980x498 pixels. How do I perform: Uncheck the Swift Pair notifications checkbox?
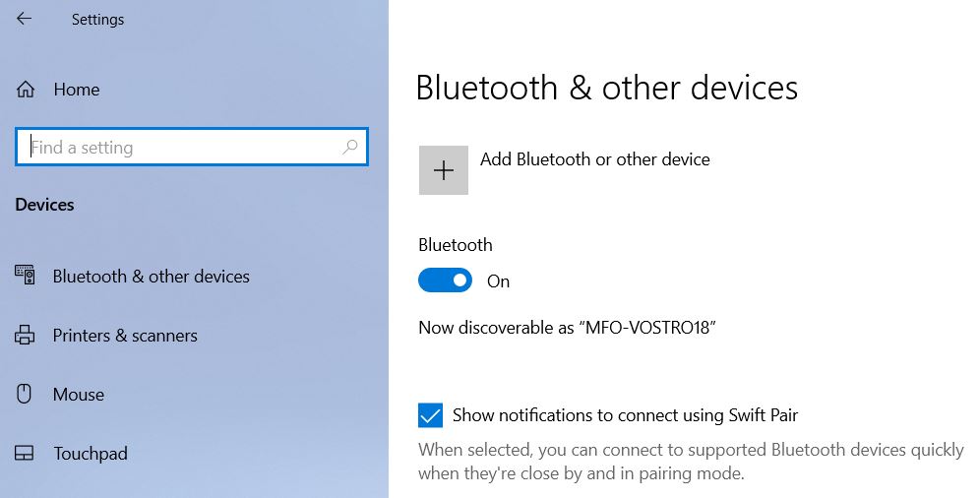click(x=431, y=415)
